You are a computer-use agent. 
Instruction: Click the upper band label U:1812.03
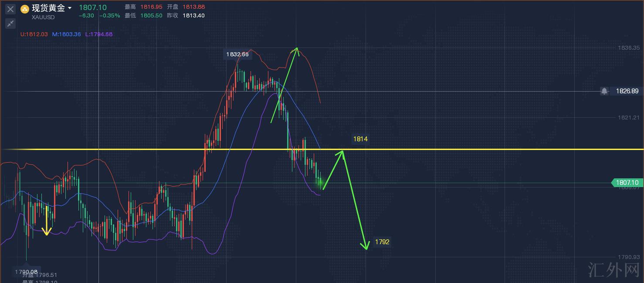pyautogui.click(x=34, y=34)
